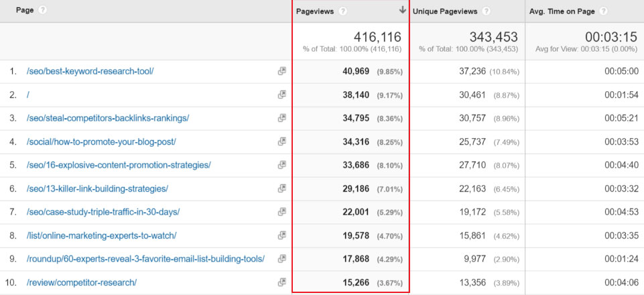Screen dimensions: 644x295
Task: Click help icon next to Page header
Action: pos(42,10)
